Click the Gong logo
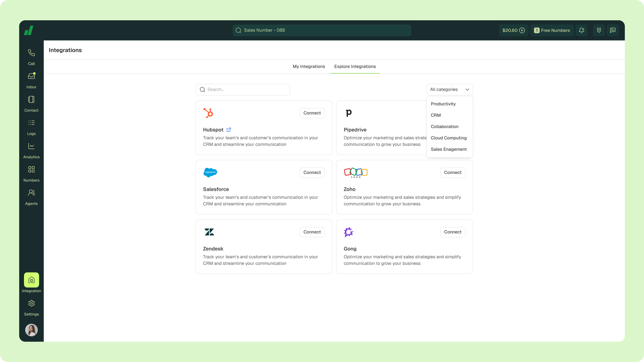 [x=349, y=232]
